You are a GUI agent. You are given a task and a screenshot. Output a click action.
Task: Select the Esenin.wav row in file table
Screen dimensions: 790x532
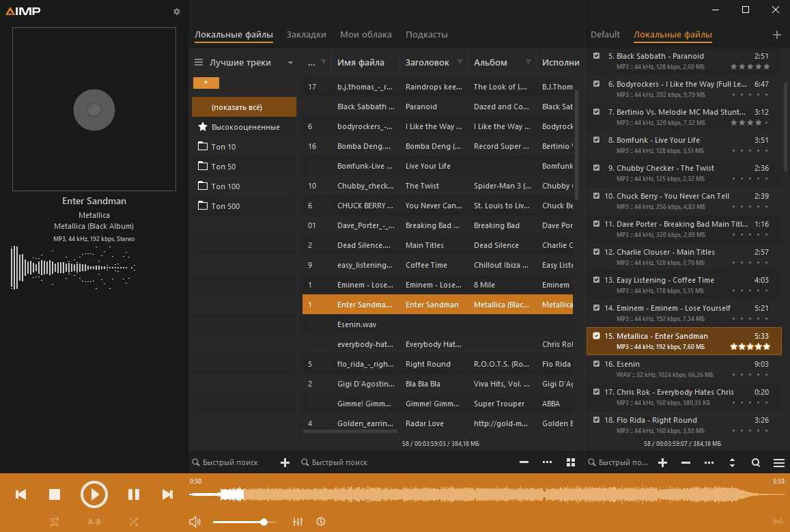437,324
